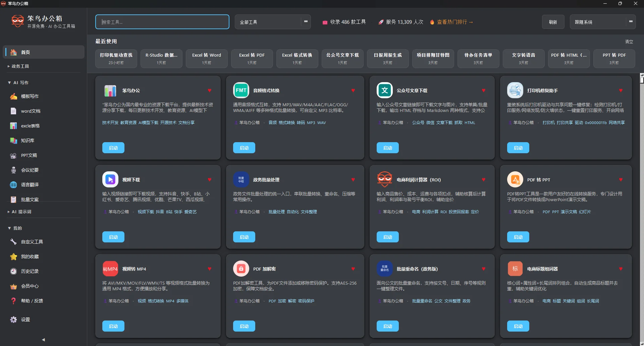
Task: Open the 模板写作 sidebar icon
Action: point(13,97)
